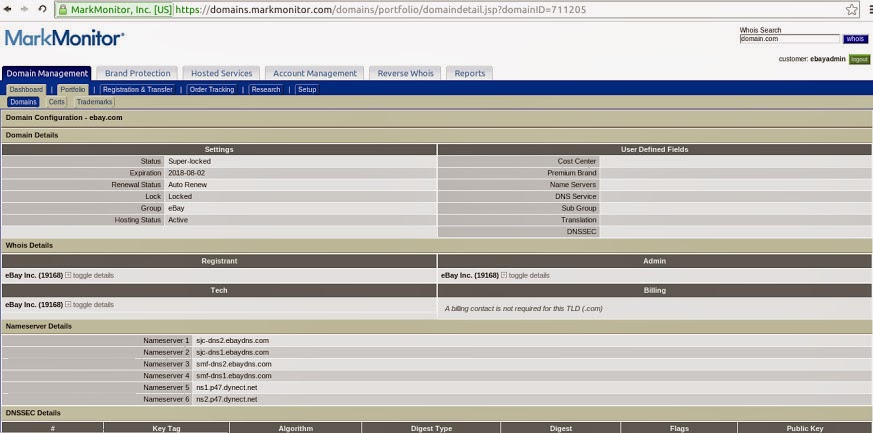Click the Cost Center field label

point(577,161)
